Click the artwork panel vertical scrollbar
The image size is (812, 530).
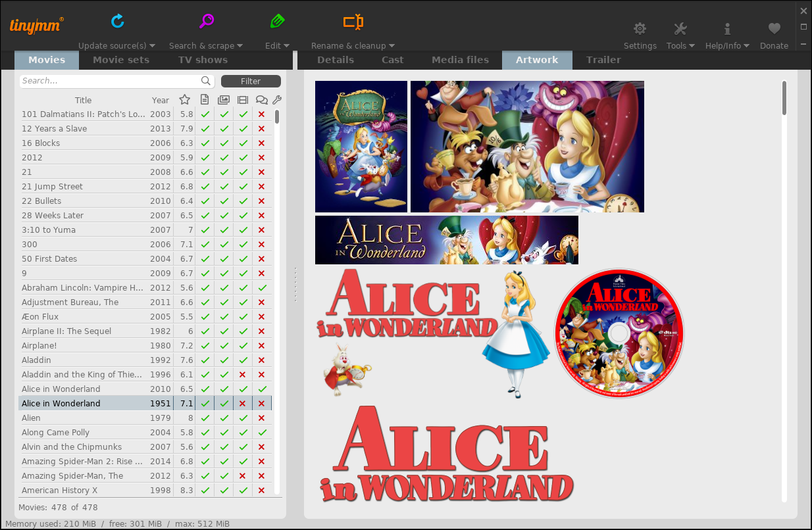[x=784, y=97]
